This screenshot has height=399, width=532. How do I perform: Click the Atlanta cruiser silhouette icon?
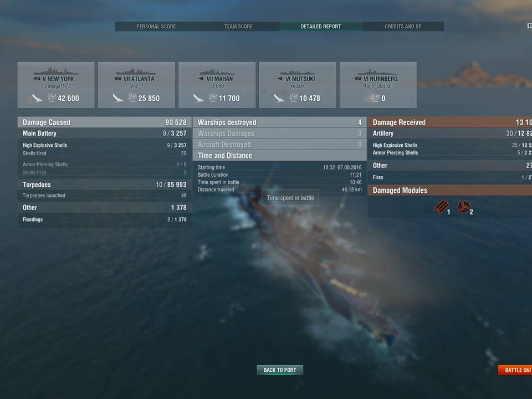pyautogui.click(x=136, y=71)
